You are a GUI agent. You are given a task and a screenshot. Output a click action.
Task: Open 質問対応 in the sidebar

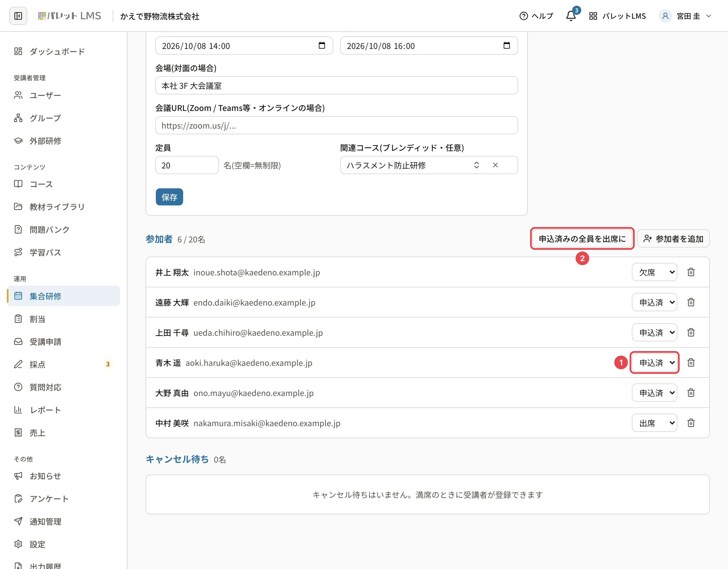pos(63,387)
